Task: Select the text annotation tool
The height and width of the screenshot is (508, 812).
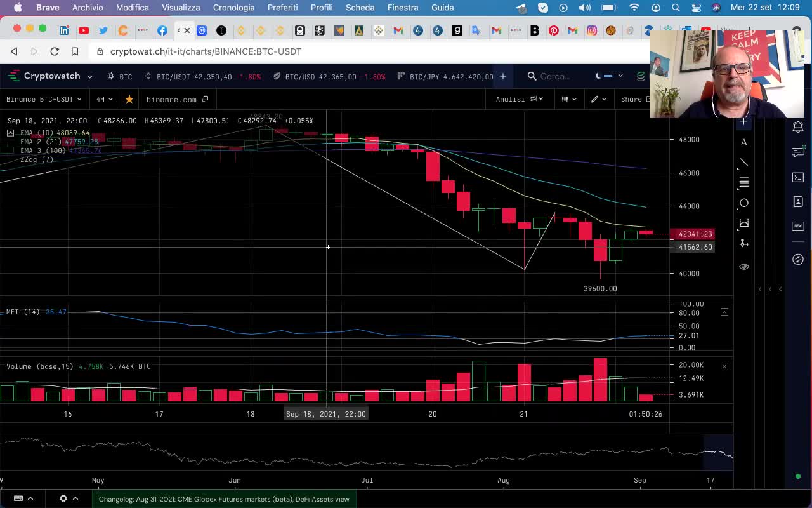Action: [x=743, y=143]
